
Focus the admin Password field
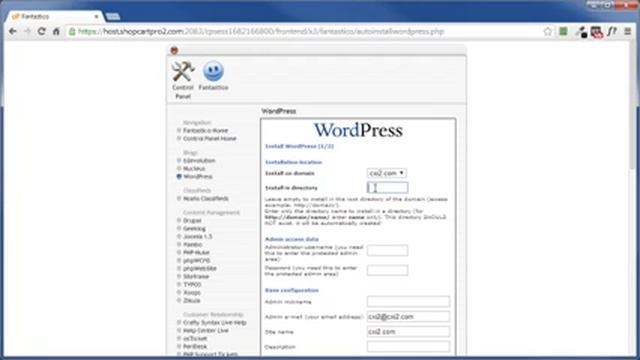click(x=387, y=270)
